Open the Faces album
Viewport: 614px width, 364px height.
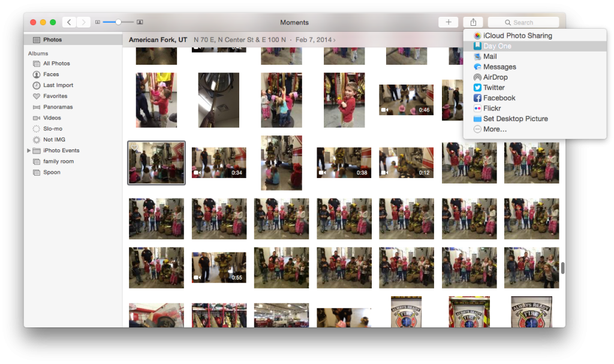point(52,74)
